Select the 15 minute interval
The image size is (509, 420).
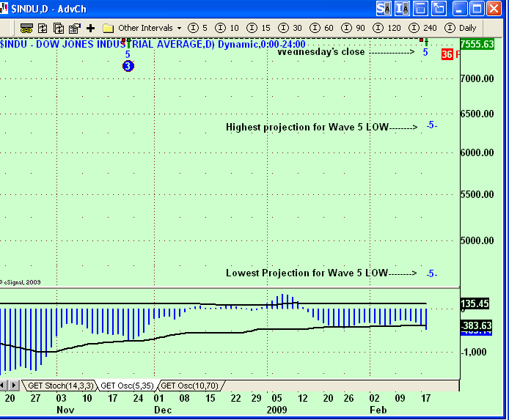[258, 28]
